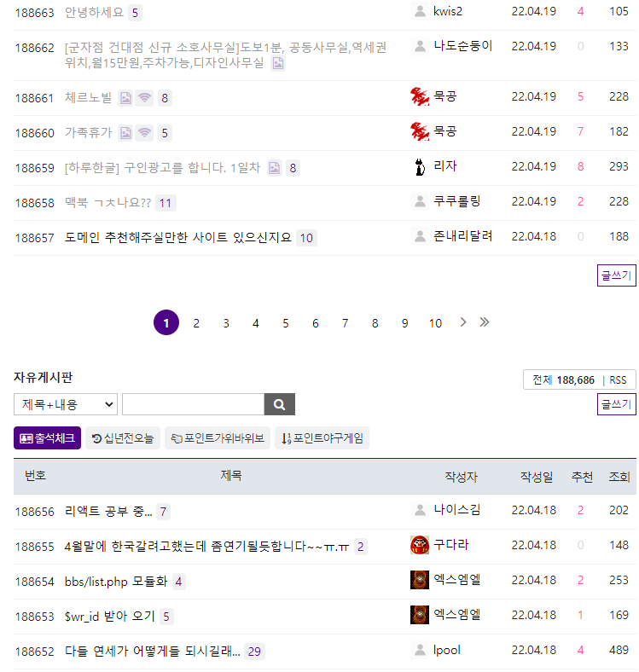Viewport: 639px width, 672px height.
Task: Click 글쓰기 button above pagination
Action: (x=616, y=275)
